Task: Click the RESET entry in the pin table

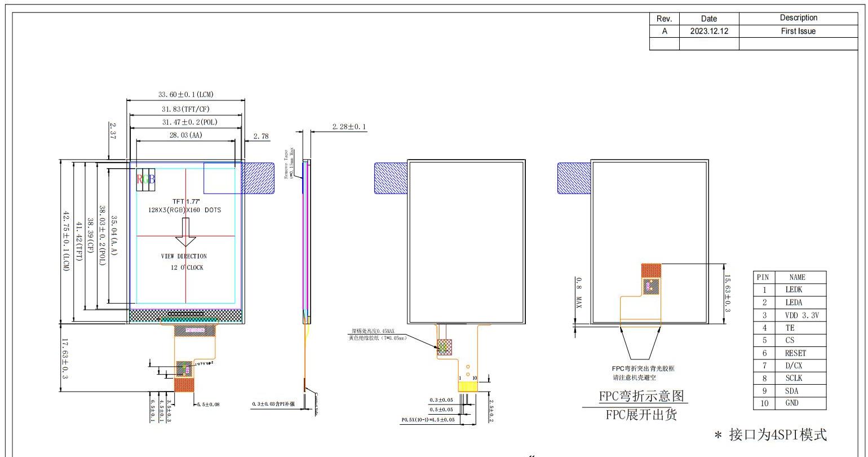Action: [x=795, y=353]
